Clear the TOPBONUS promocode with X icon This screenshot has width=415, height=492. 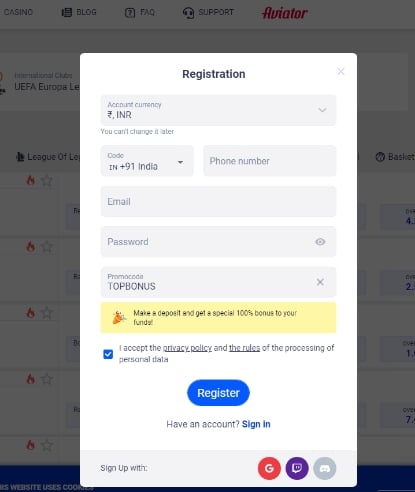click(320, 282)
